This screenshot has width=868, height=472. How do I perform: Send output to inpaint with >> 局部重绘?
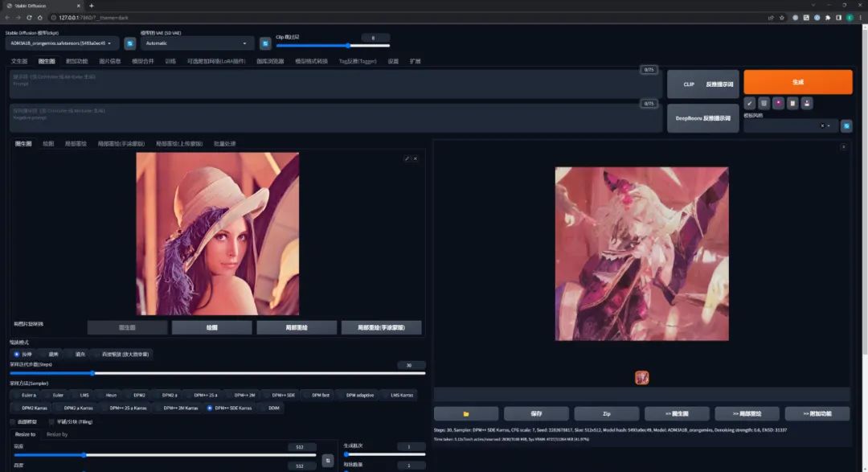pos(747,414)
